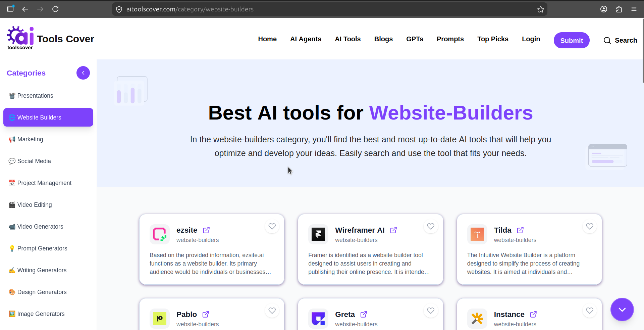Click the shield site-info icon in address bar
The width and height of the screenshot is (644, 330).
tap(119, 9)
